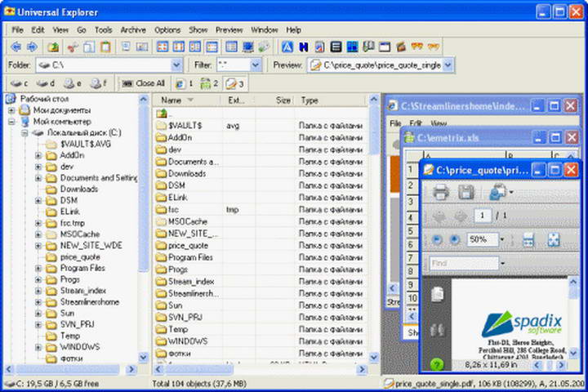The image size is (588, 392).
Task: Click the black list-view toolbar icon
Action: [336, 47]
